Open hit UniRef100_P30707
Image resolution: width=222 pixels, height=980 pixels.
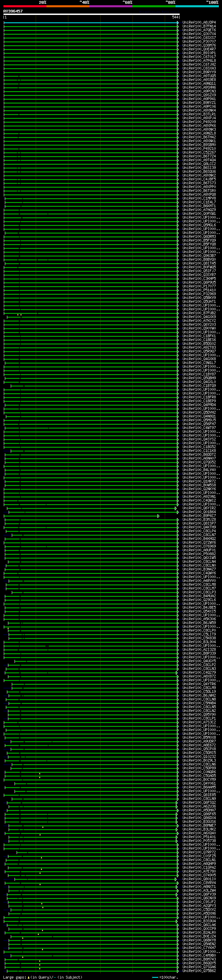[199, 41]
